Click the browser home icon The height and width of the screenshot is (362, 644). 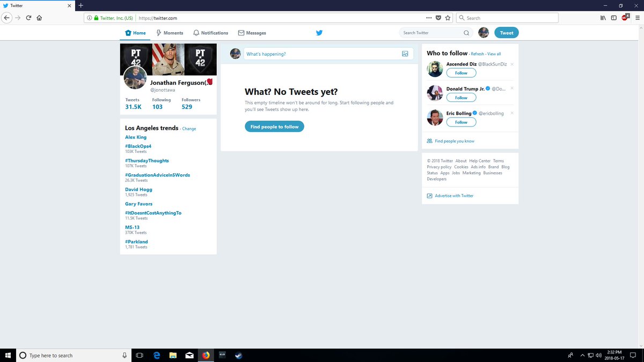click(x=39, y=18)
